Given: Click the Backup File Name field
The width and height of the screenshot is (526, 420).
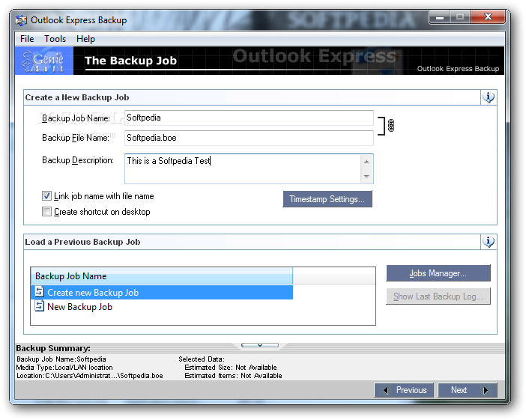Looking at the screenshot, I should point(249,138).
